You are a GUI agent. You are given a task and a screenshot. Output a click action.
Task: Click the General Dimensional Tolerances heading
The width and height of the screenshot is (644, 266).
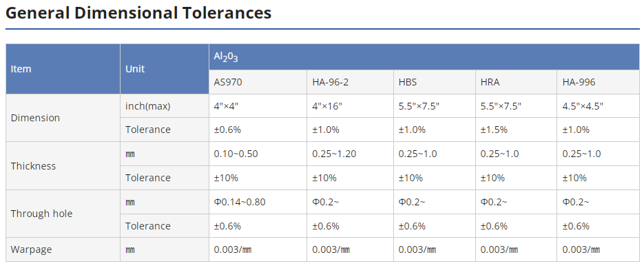pos(138,13)
